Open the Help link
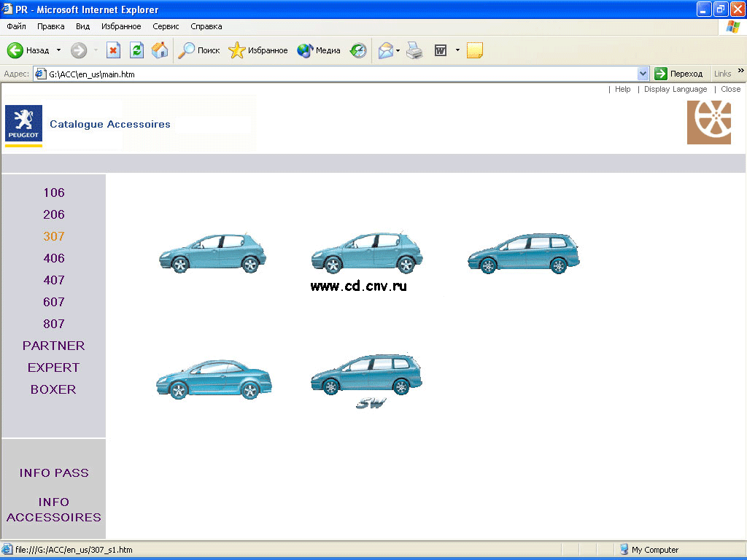 pos(623,89)
